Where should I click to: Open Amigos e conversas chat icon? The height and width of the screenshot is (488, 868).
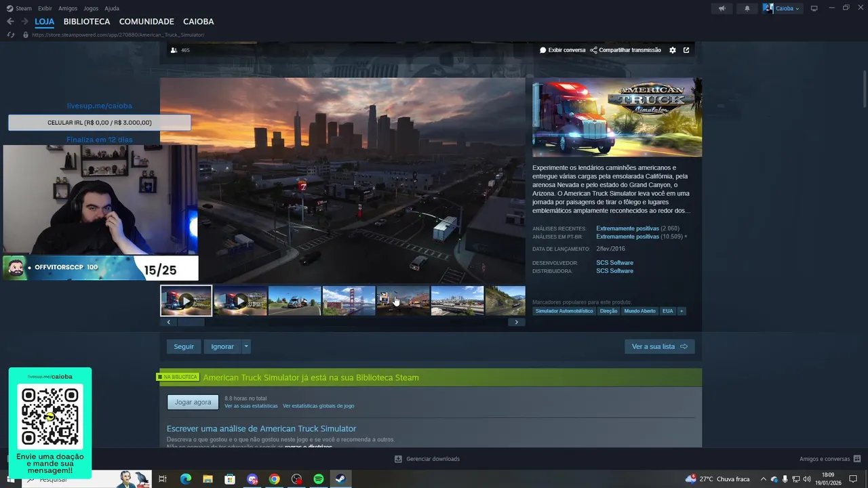tap(857, 459)
